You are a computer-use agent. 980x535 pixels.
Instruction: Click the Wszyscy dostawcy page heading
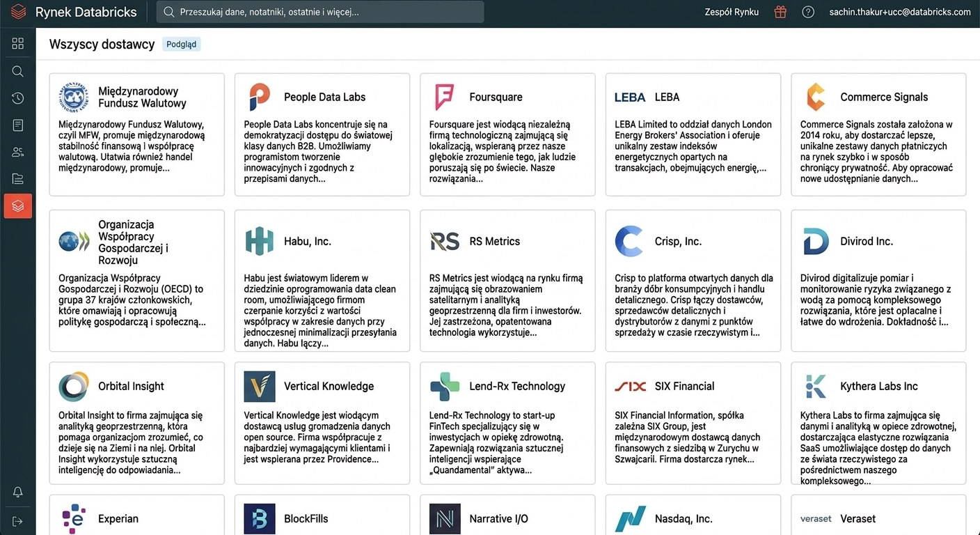(x=102, y=44)
